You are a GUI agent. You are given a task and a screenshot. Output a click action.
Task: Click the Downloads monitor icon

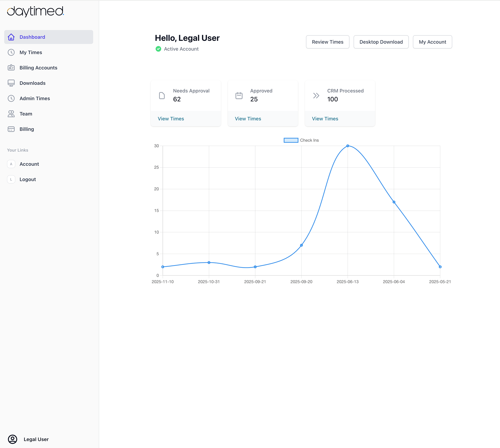click(11, 83)
